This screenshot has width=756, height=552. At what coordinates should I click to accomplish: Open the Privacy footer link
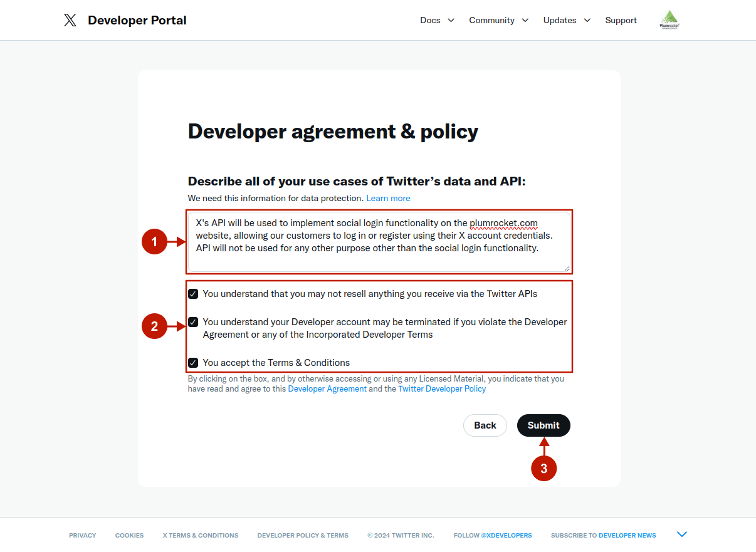pyautogui.click(x=83, y=536)
